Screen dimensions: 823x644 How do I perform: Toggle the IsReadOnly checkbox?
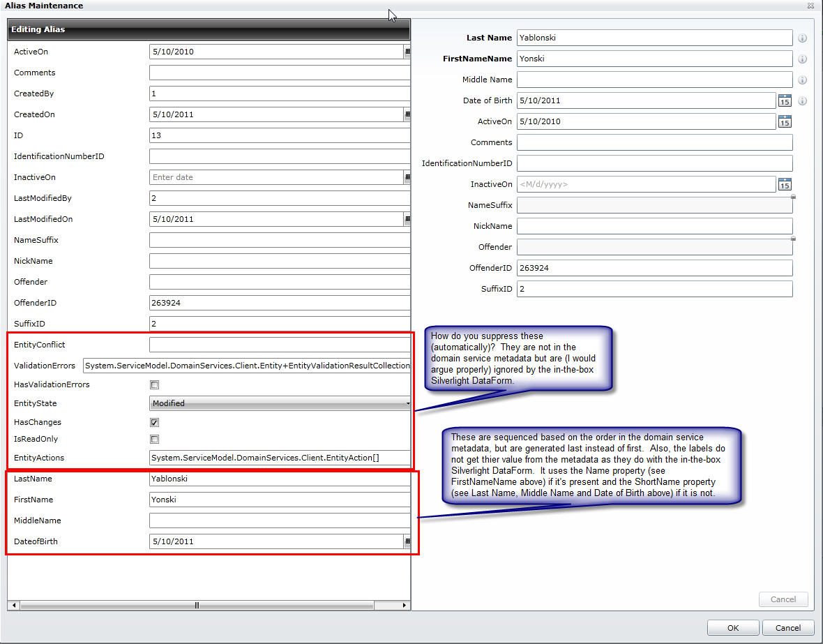pos(154,439)
